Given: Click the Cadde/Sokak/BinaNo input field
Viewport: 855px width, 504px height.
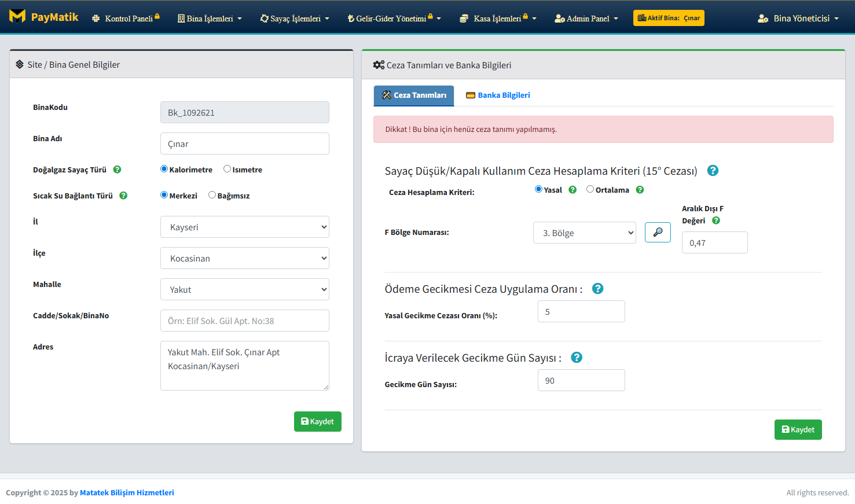Looking at the screenshot, I should click(x=244, y=321).
